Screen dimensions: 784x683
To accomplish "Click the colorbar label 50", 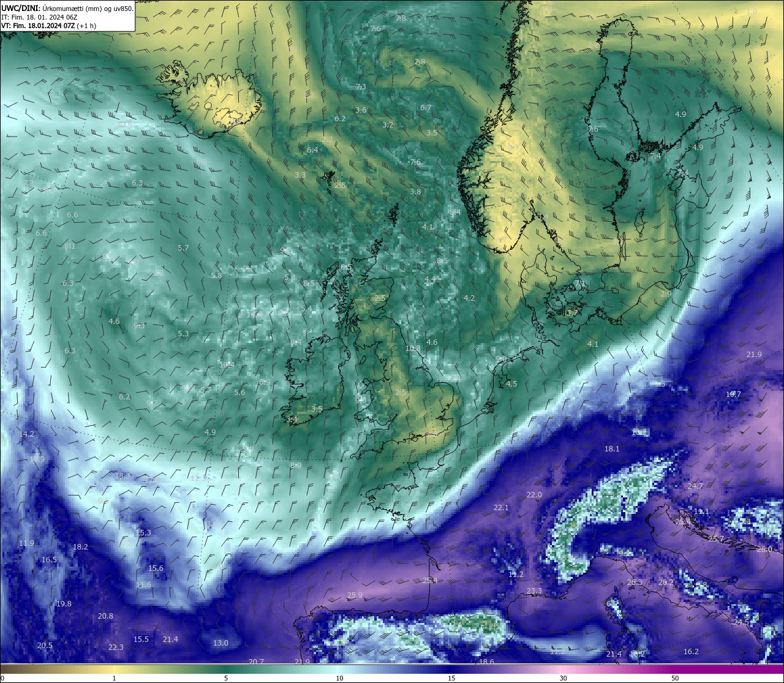I will (675, 678).
